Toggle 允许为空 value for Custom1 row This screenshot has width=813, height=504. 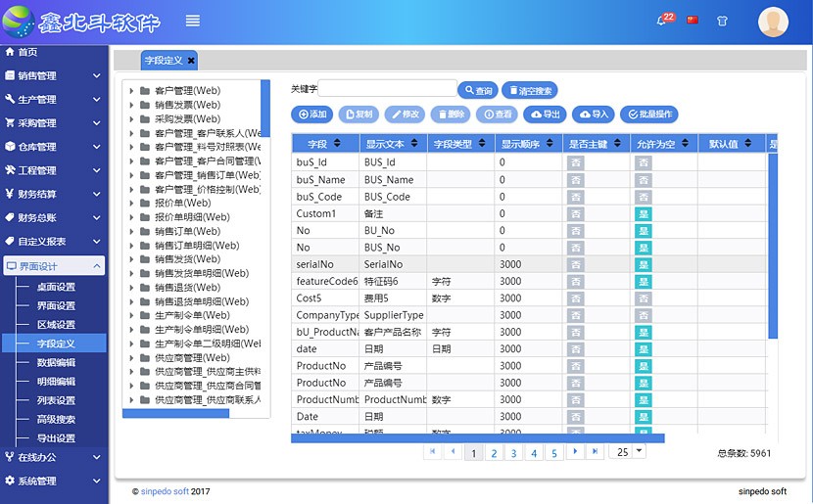coord(644,213)
